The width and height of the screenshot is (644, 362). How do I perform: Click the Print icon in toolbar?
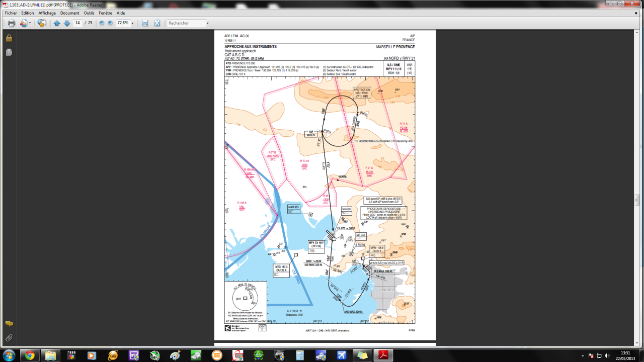pos(11,23)
